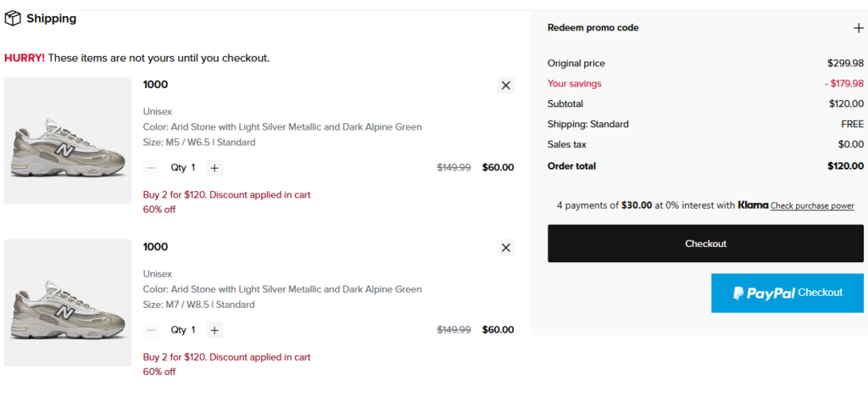This screenshot has height=403, width=868.
Task: Click the Redeem promo code label
Action: pyautogui.click(x=593, y=28)
